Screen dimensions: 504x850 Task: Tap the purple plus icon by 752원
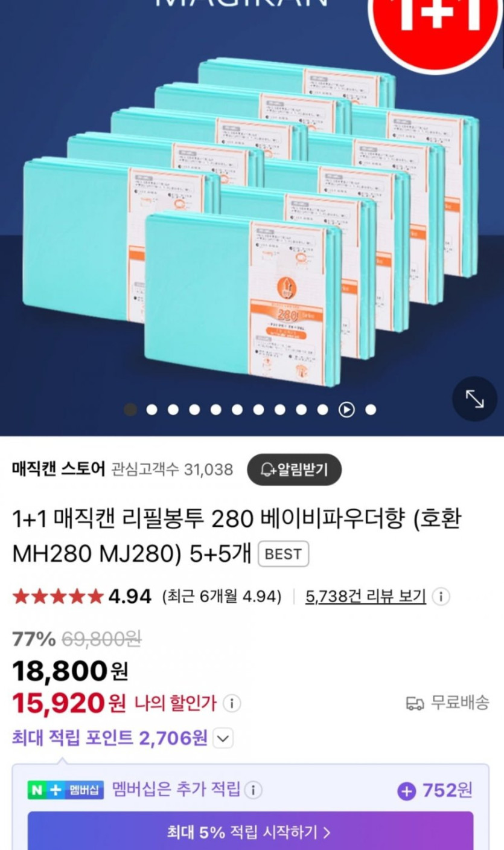(x=406, y=791)
